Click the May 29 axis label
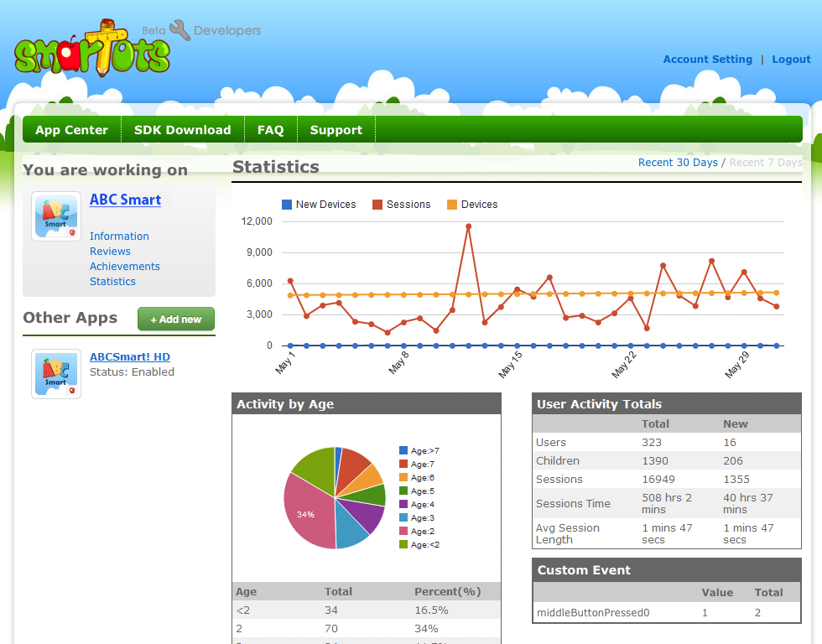The width and height of the screenshot is (822, 644). (737, 364)
